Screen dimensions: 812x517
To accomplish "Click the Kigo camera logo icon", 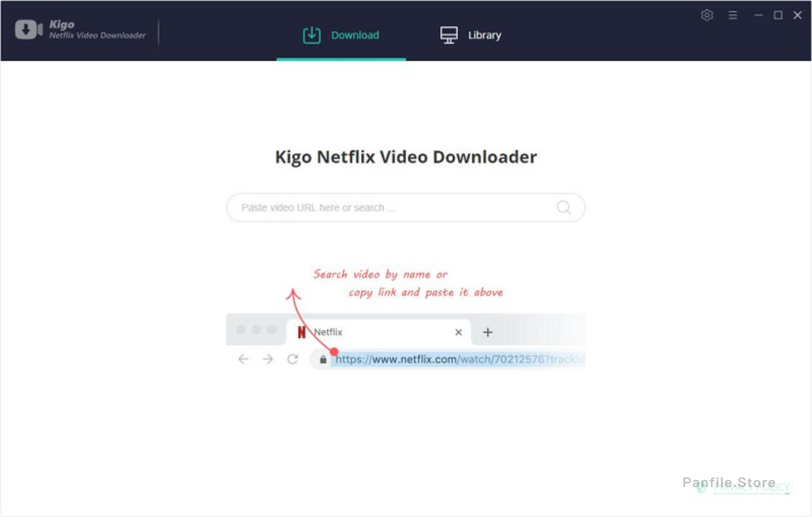I will [28, 29].
